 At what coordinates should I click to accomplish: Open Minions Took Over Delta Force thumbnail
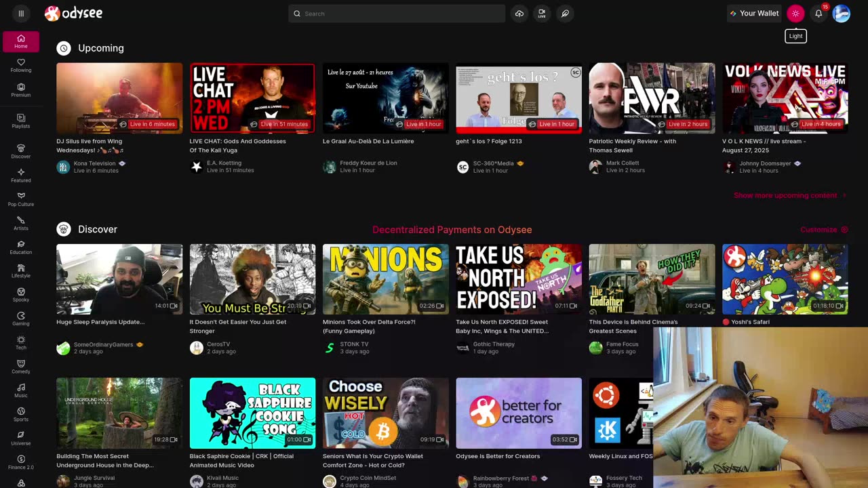(385, 279)
